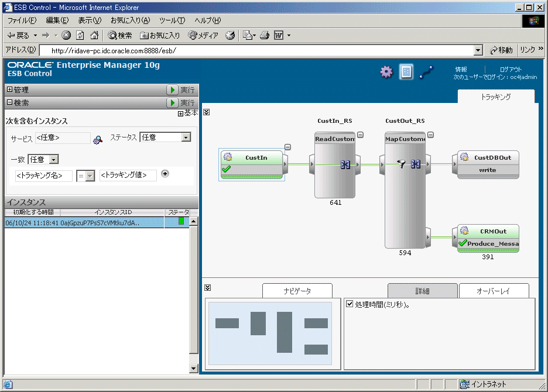548x392 pixels.
Task: Open the Services gear icon view
Action: (386, 72)
